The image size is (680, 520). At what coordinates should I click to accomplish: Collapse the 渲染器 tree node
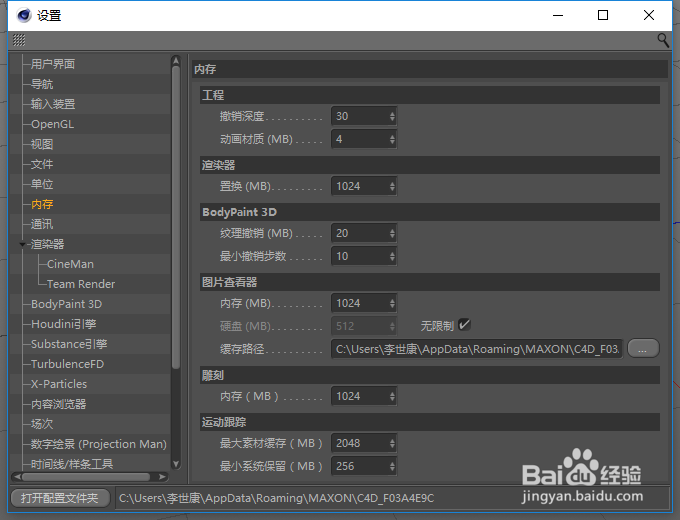22,245
